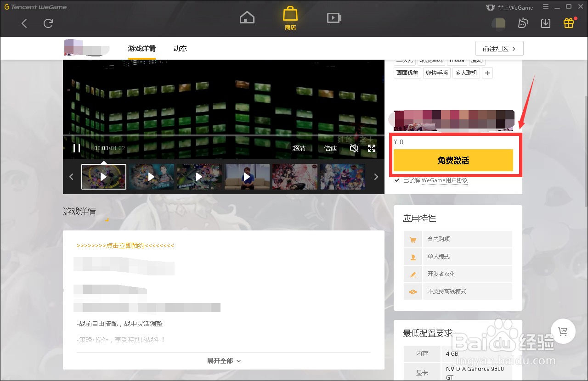Click the ¥ 0 price text
This screenshot has width=588, height=381.
[x=398, y=142]
